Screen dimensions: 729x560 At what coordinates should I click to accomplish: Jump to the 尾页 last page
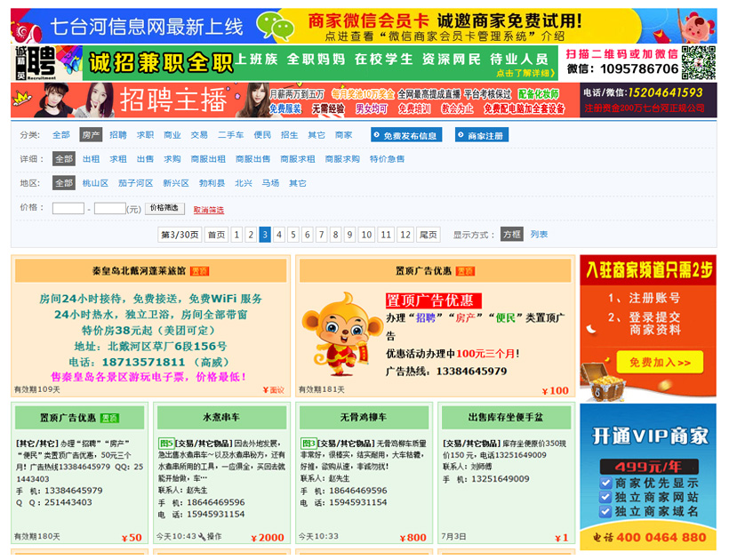click(x=429, y=235)
